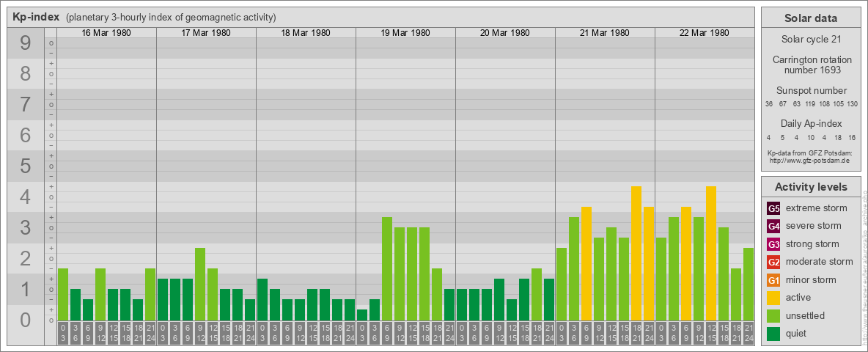Click the G2 moderate storm icon
This screenshot has height=352, width=868.
pyautogui.click(x=773, y=262)
